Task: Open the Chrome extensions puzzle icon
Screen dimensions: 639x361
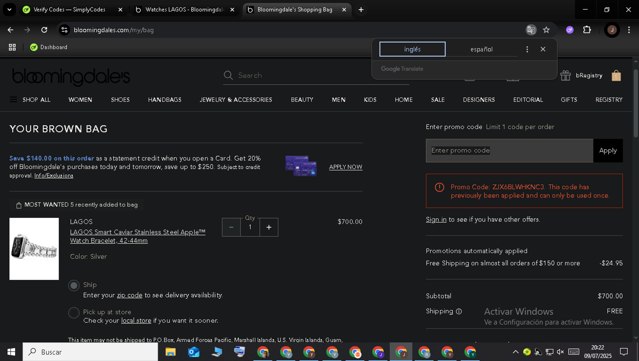Action: (587, 30)
